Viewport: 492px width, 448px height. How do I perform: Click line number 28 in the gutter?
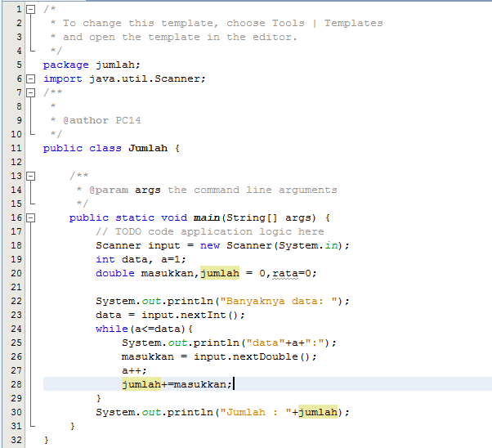click(x=16, y=384)
